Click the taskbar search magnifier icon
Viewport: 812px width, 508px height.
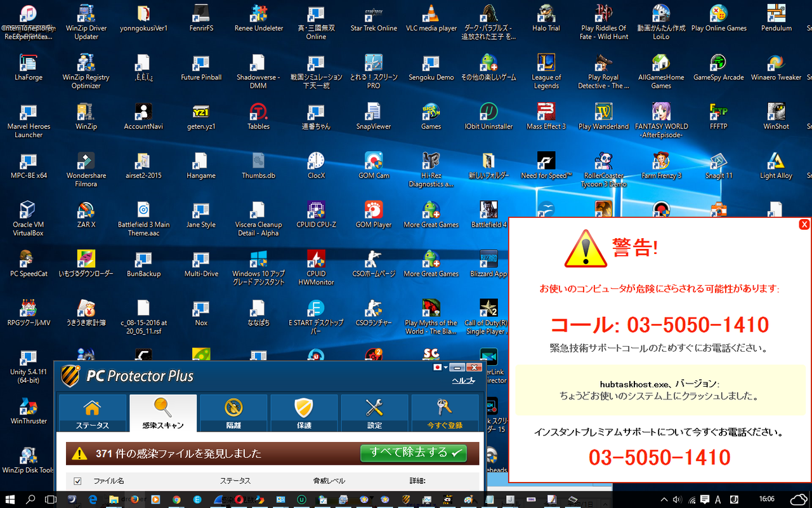pos(30,500)
